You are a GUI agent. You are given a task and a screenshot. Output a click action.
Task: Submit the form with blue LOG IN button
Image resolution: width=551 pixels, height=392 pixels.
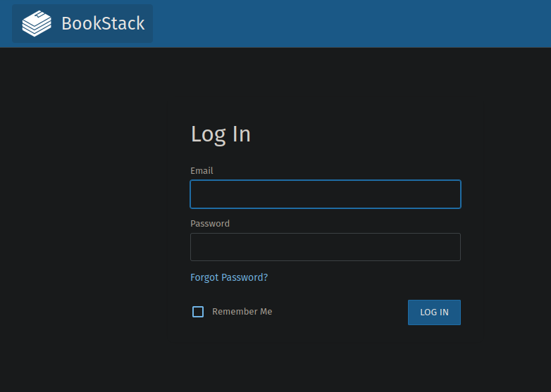click(434, 312)
